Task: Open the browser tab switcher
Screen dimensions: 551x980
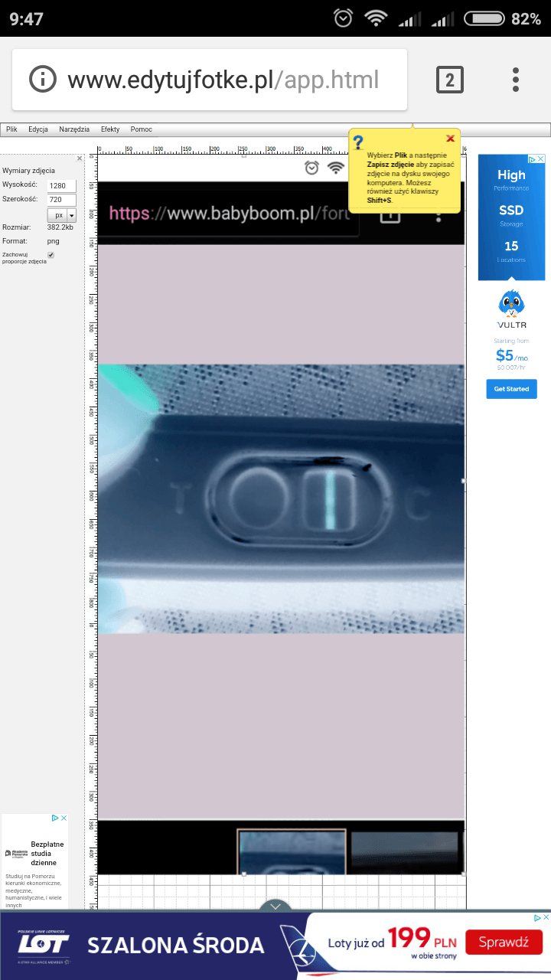Action: pos(449,80)
